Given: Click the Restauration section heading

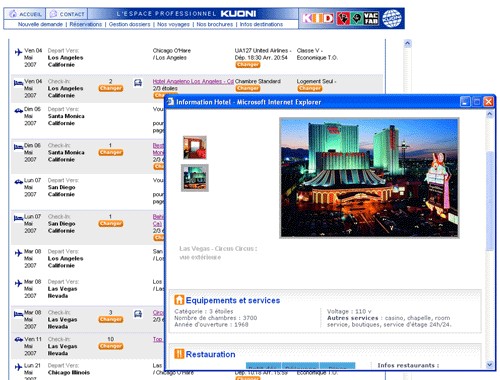Looking at the screenshot, I should point(210,354).
